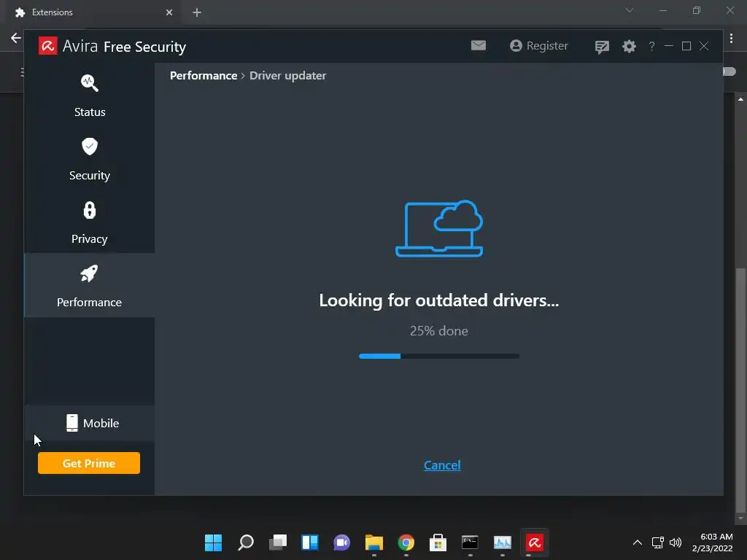
Task: Open Widgets from taskbar
Action: point(309,542)
